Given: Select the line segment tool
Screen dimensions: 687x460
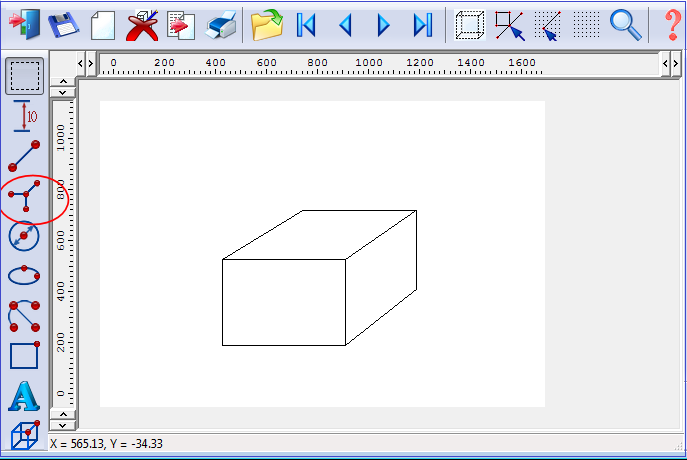Looking at the screenshot, I should pos(24,156).
